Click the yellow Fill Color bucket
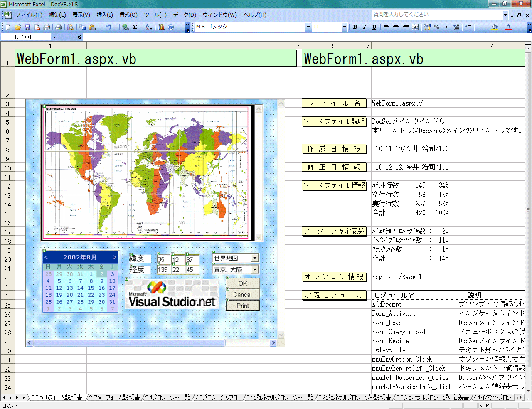This screenshot has height=409, width=532. coord(494,27)
